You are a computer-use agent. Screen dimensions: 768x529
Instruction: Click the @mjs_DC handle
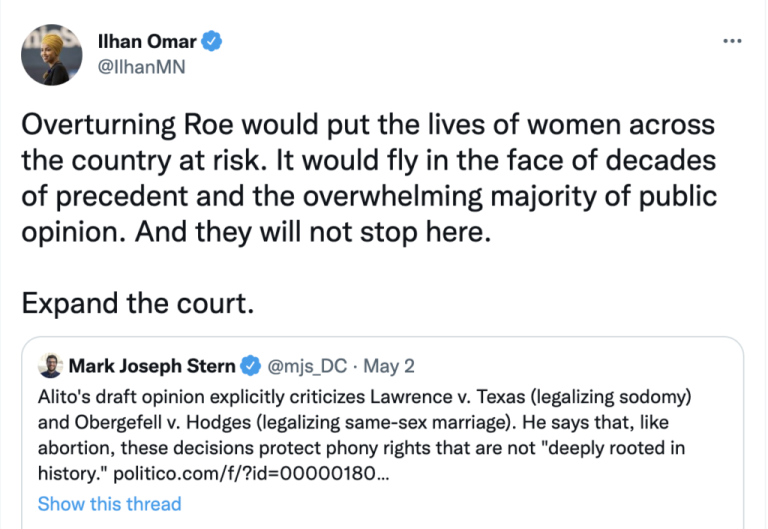304,363
